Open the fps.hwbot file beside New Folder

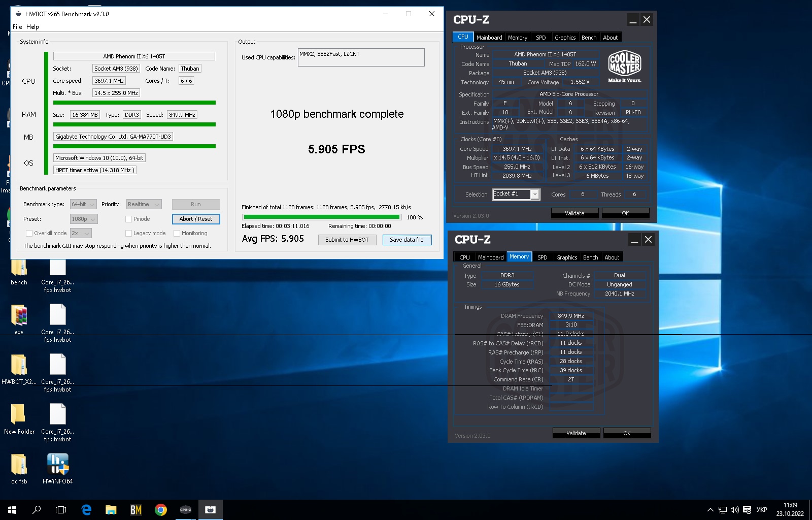57,423
